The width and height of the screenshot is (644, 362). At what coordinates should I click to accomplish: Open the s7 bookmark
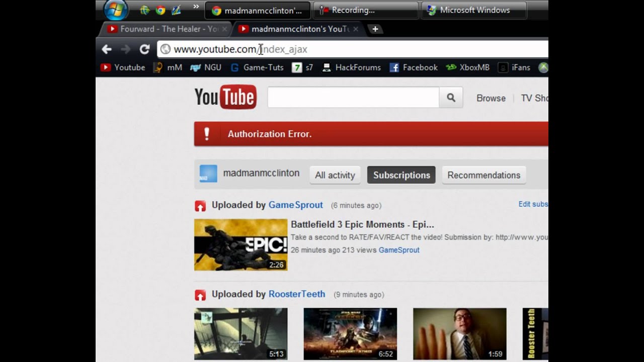[x=302, y=67]
